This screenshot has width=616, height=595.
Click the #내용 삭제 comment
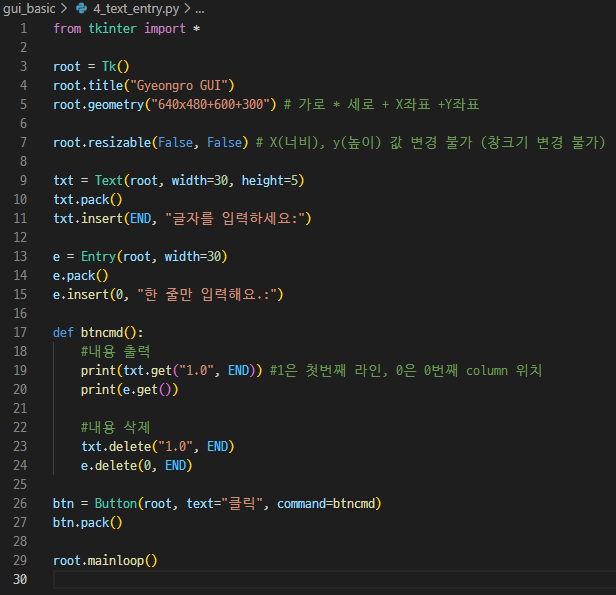point(116,427)
